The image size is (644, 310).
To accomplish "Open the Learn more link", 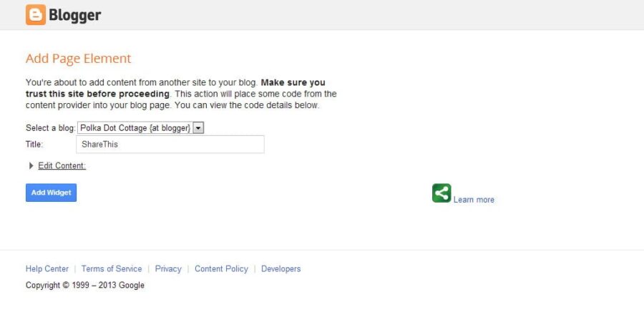I will point(474,200).
